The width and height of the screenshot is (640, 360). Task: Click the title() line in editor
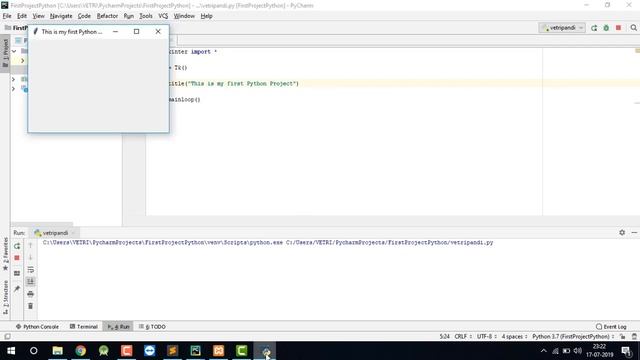[234, 83]
